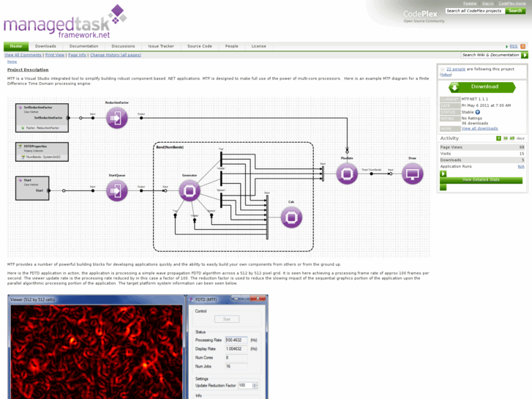Click the green Download button
Viewport: 532px width, 399px height.
[482, 87]
